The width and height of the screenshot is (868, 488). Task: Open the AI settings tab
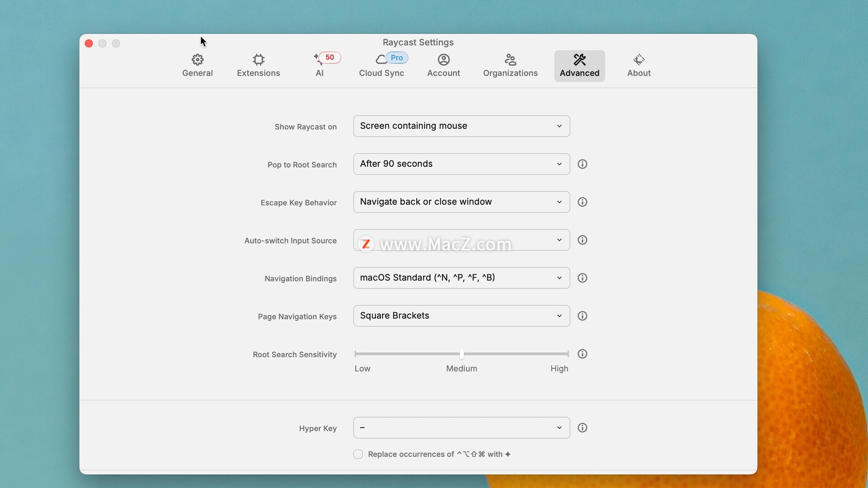[320, 66]
